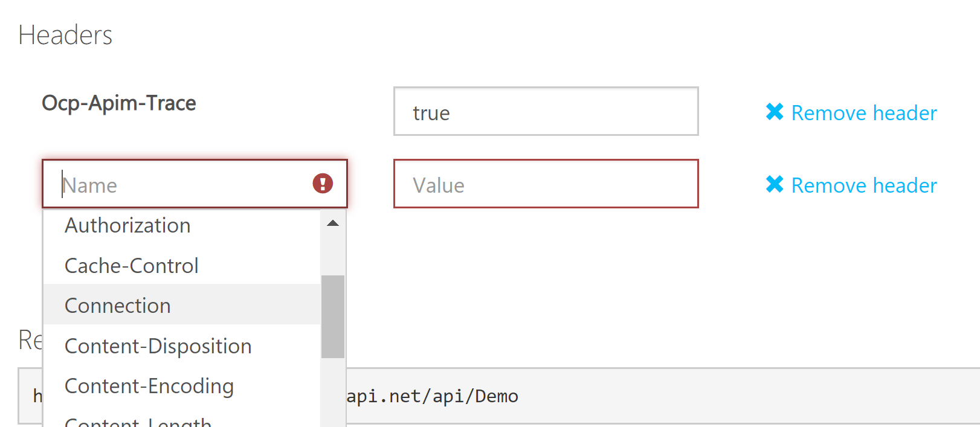Select Content-Disposition from the dropdown
Screen dimensions: 980x427
pyautogui.click(x=158, y=345)
